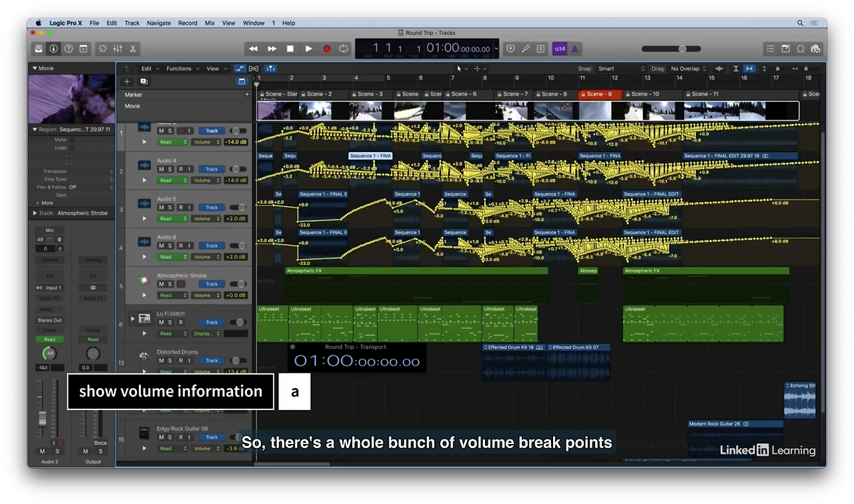
Task: Open Quick Help question mark button
Action: [68, 49]
